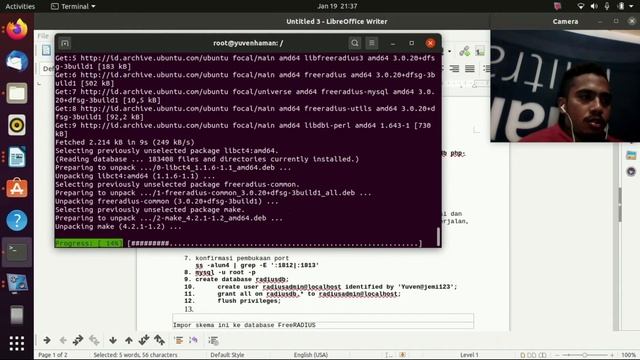Click New document icon in Writer toolbar

click(x=46, y=50)
